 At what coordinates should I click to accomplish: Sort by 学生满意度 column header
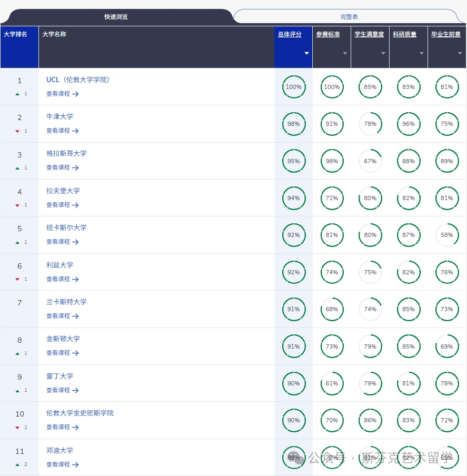(369, 34)
